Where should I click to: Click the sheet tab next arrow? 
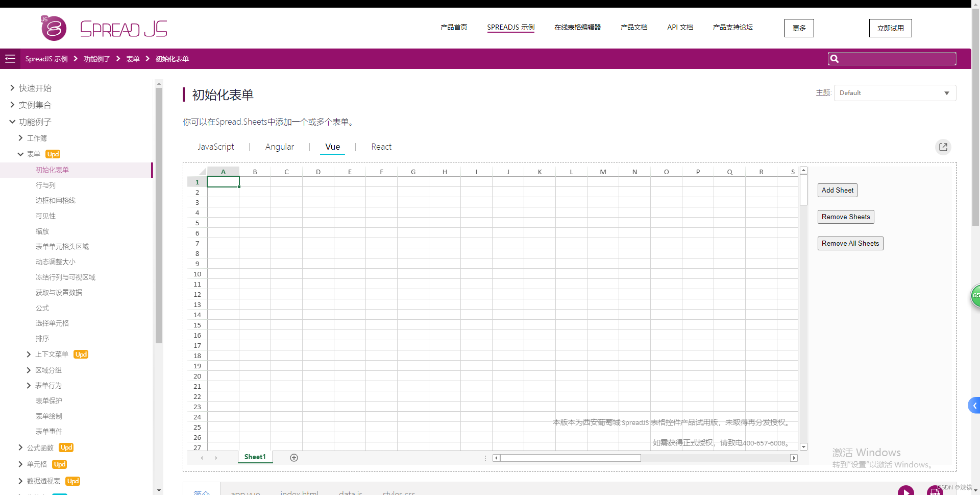tap(216, 458)
